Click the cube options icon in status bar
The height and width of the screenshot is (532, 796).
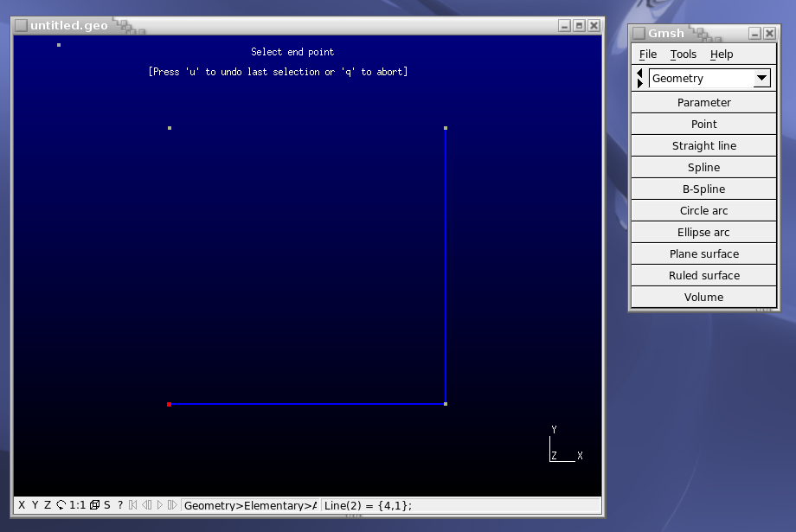(94, 505)
